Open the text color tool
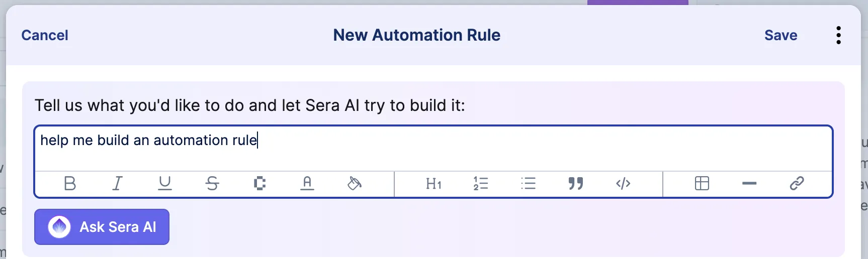The width and height of the screenshot is (868, 259). click(307, 184)
